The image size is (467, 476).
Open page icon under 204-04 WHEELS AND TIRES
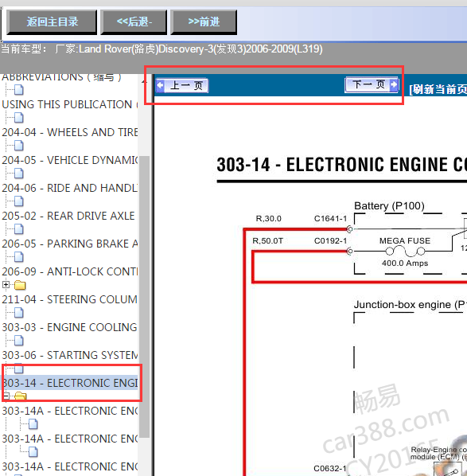(x=19, y=146)
